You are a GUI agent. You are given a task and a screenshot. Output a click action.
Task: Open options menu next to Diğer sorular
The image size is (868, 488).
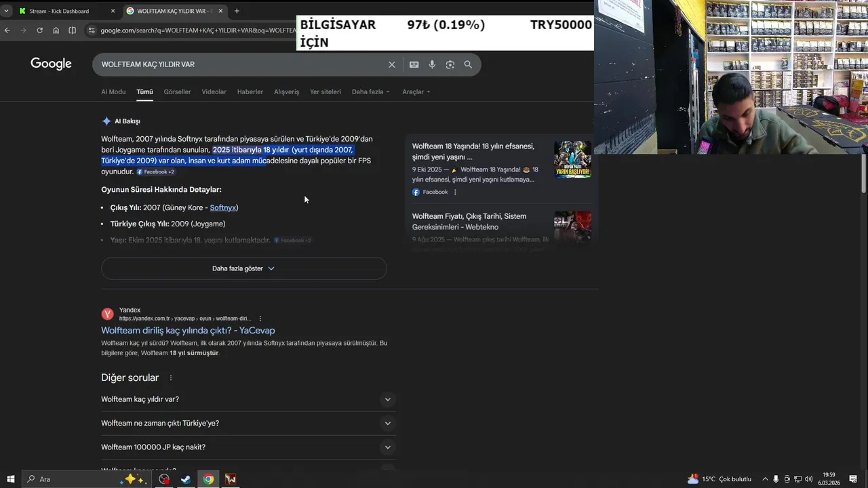171,378
